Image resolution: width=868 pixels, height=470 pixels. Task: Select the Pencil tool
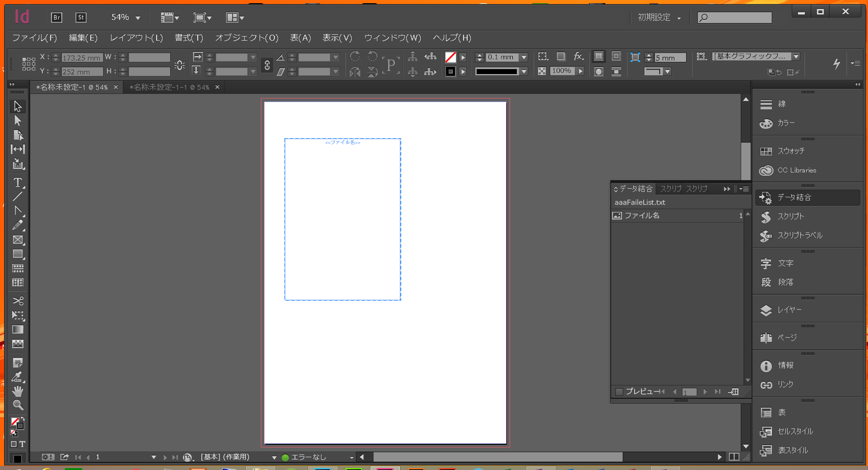(18, 225)
